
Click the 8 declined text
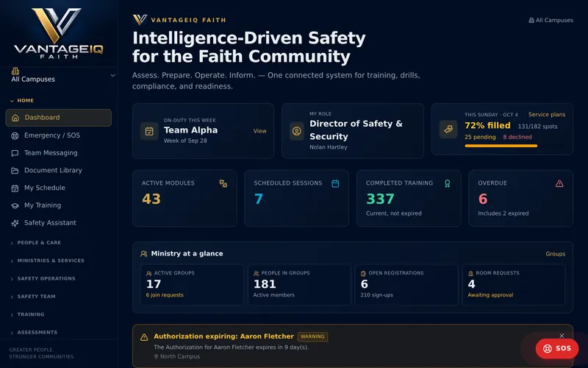click(x=517, y=137)
